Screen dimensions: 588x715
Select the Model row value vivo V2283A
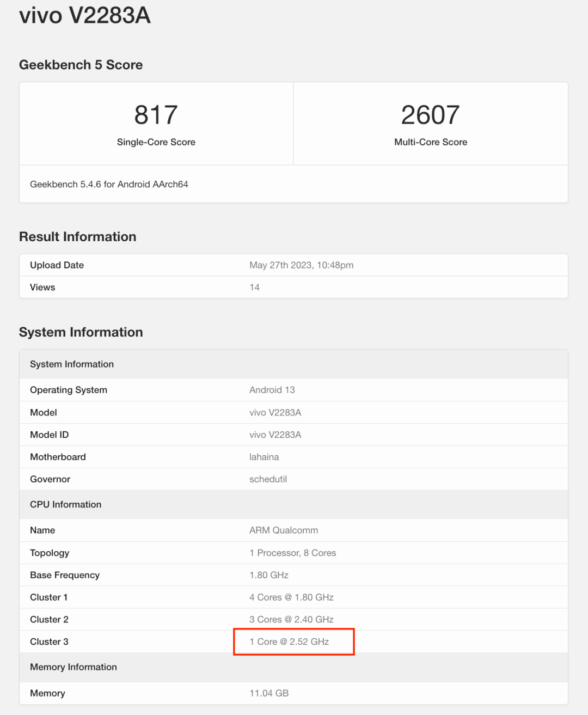[x=275, y=412]
